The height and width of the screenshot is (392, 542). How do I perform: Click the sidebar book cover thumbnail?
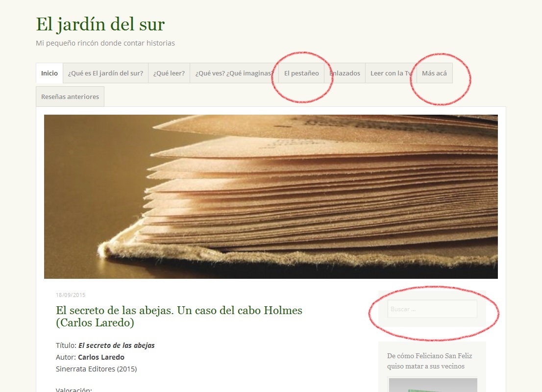pos(432,385)
